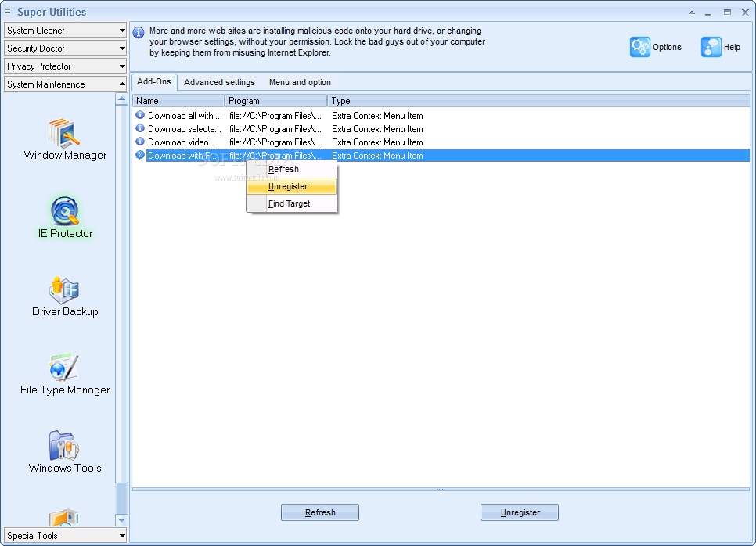The height and width of the screenshot is (546, 756).
Task: Expand the System Cleaner section
Action: click(65, 30)
